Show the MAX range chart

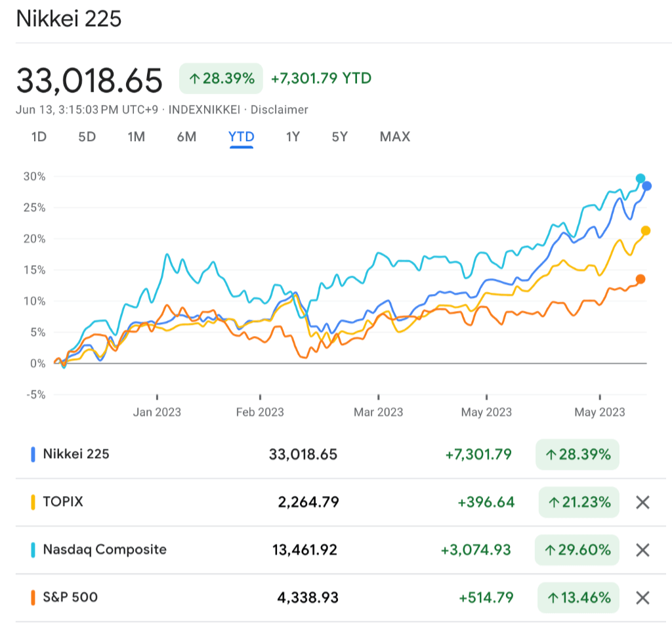394,137
